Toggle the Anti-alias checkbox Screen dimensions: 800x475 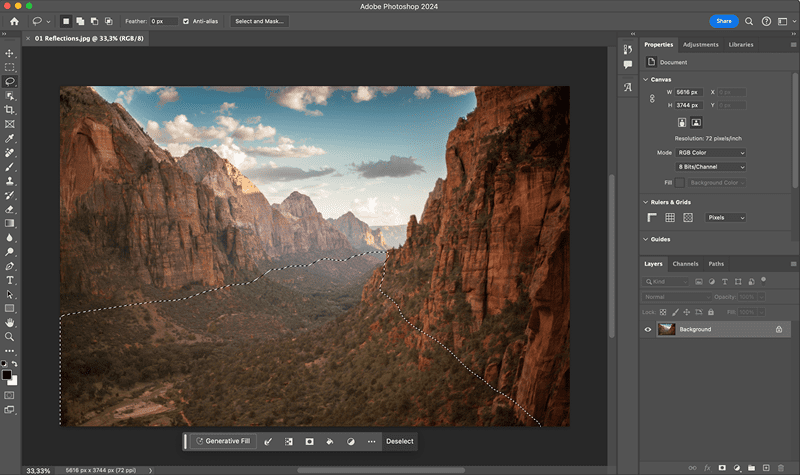click(x=186, y=21)
